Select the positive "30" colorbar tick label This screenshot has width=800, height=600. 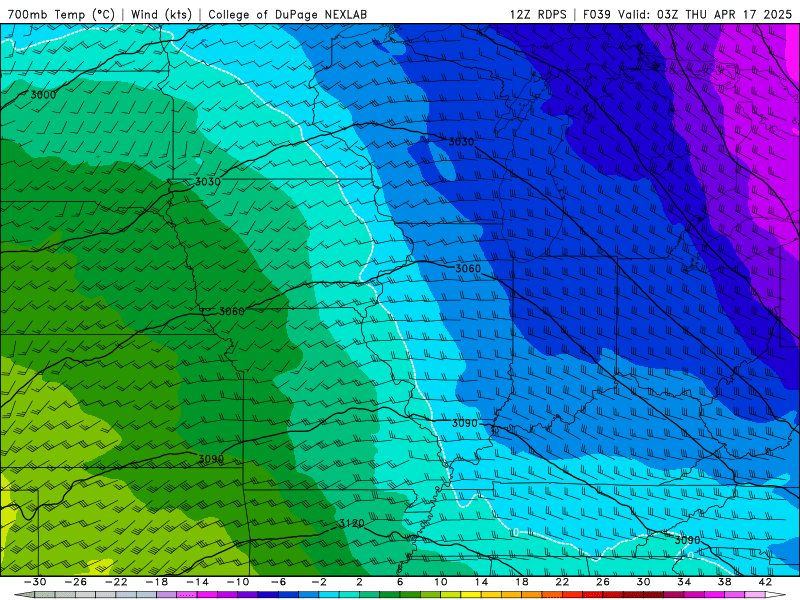[x=643, y=582]
